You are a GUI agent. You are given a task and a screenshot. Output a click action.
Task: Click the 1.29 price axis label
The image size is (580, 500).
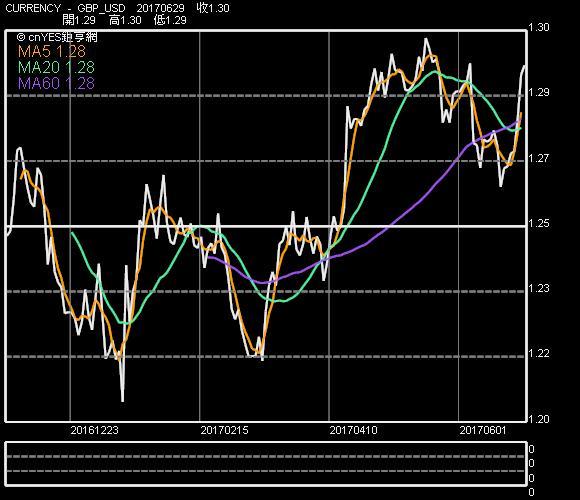pyautogui.click(x=538, y=92)
